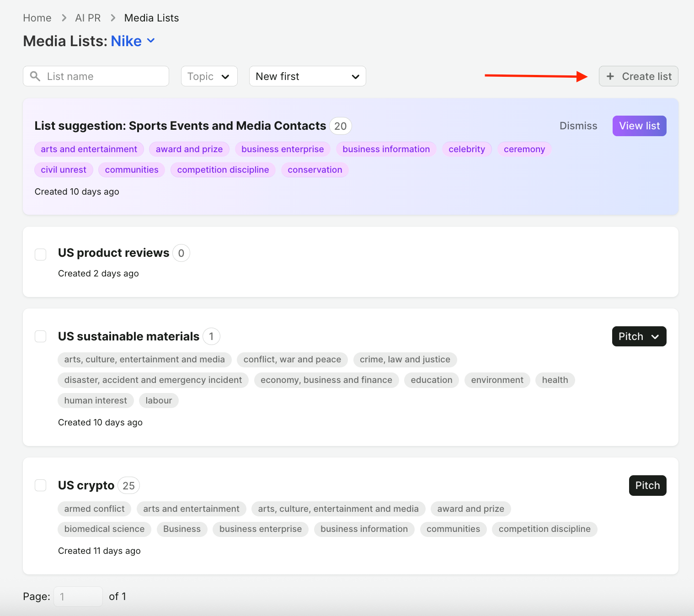Tick the US sustainable materials checkbox

(41, 336)
